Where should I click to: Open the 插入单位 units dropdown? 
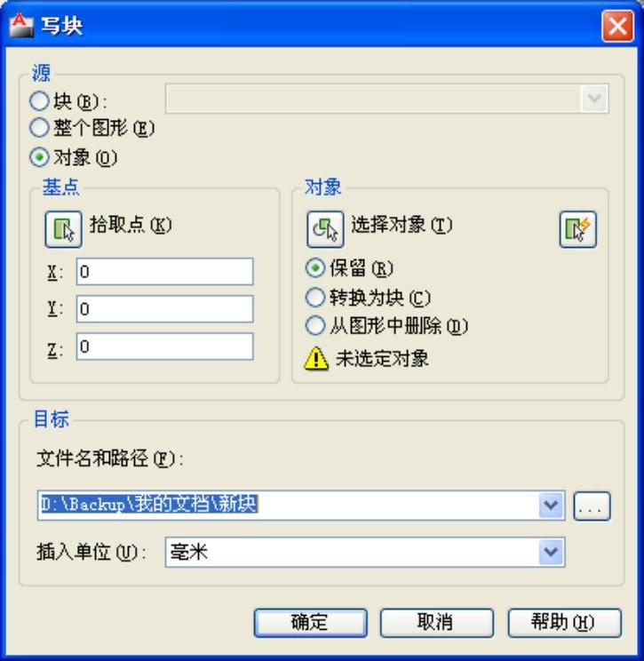pos(551,552)
